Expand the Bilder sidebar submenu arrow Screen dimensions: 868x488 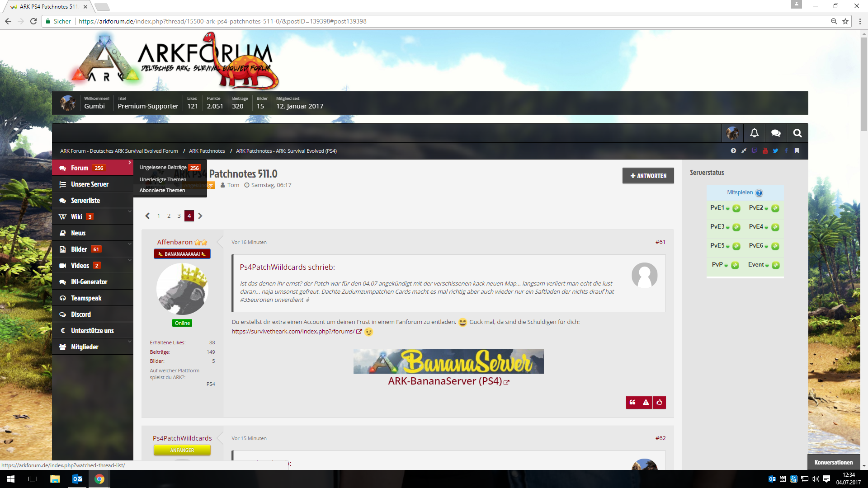(130, 244)
